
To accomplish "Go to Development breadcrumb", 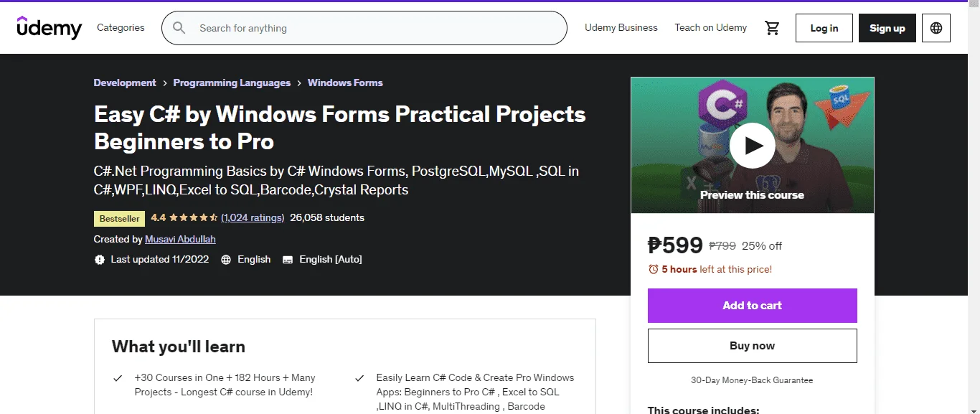I will pyautogui.click(x=125, y=83).
